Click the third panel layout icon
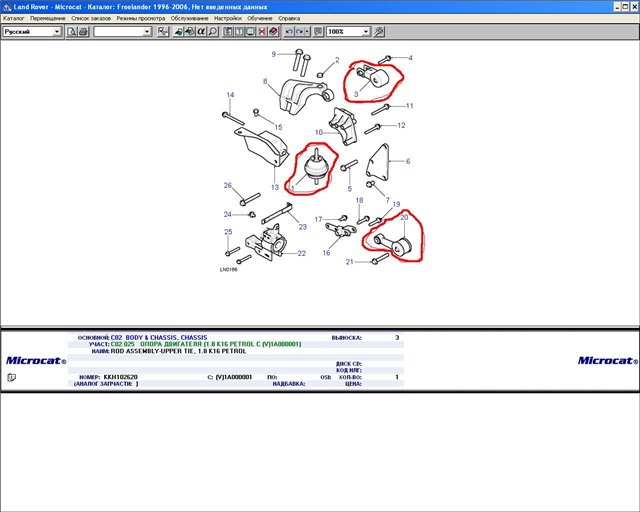The height and width of the screenshot is (512, 640). click(x=251, y=31)
